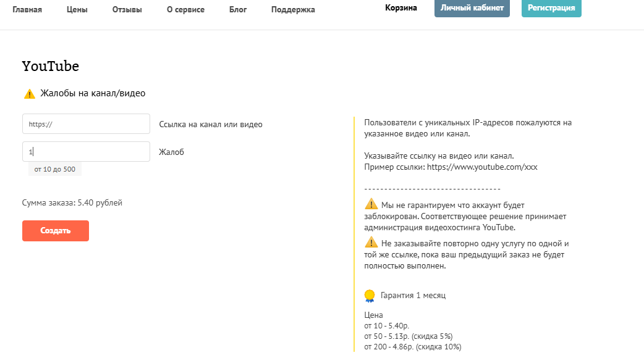Click the example link text https://www.youtube.com/xxx
Image resolution: width=644 pixels, height=358 pixels.
(x=482, y=167)
